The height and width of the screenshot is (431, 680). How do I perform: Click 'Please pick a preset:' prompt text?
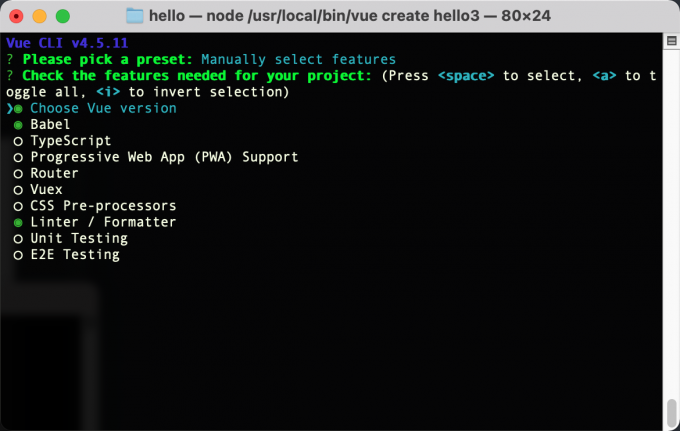coord(108,59)
